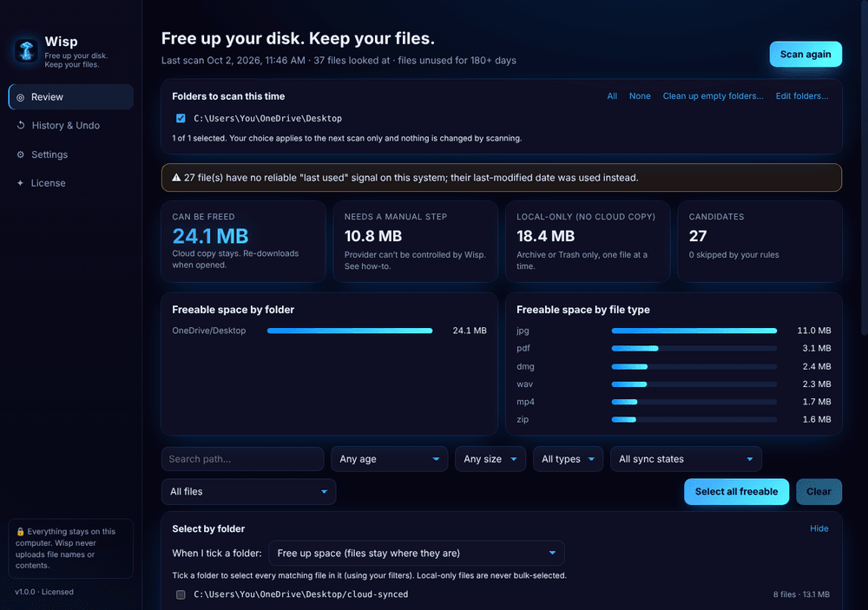Image resolution: width=868 pixels, height=610 pixels.
Task: Click the Candidates 27 card
Action: tap(759, 241)
